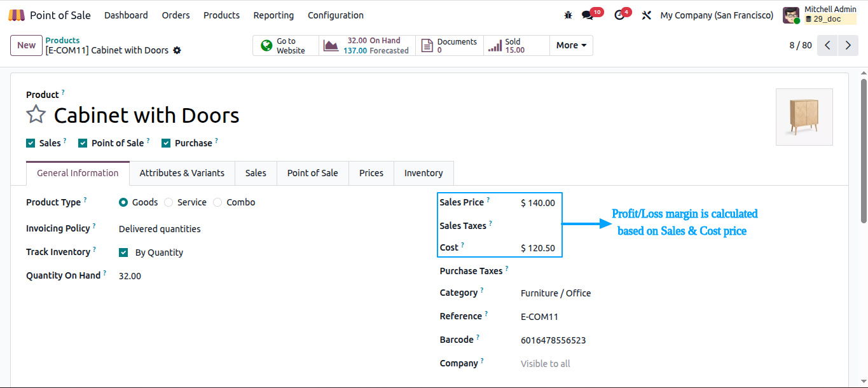Toggle Track Inventory By Quantity checkbox
Image resolution: width=868 pixels, height=388 pixels.
tap(123, 253)
